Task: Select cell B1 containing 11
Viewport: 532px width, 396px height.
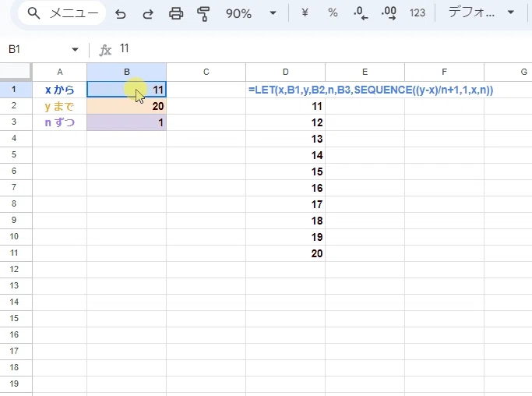Action: (x=126, y=90)
